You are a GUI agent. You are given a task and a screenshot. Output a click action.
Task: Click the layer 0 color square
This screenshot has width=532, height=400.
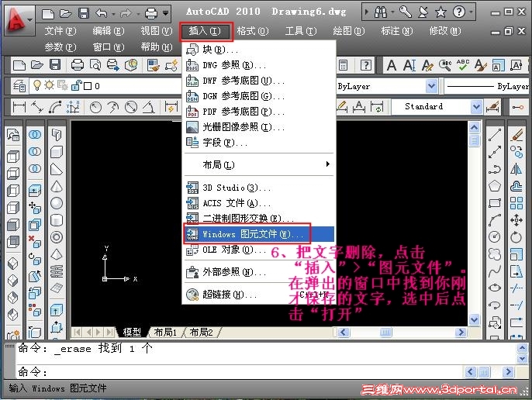[88, 86]
